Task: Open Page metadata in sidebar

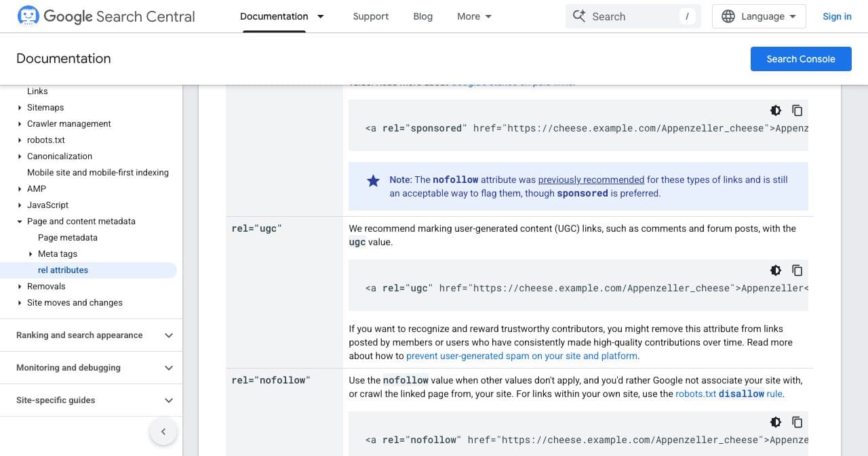Action: [68, 238]
